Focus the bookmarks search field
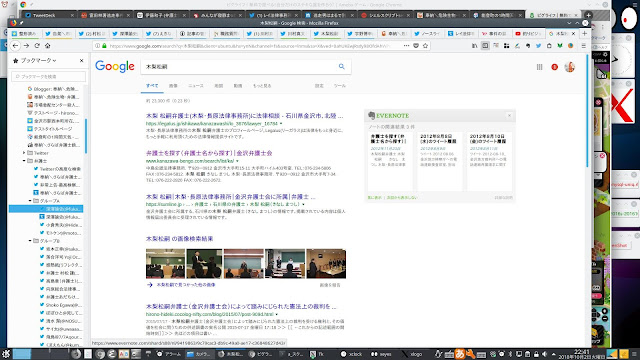 coord(49,76)
